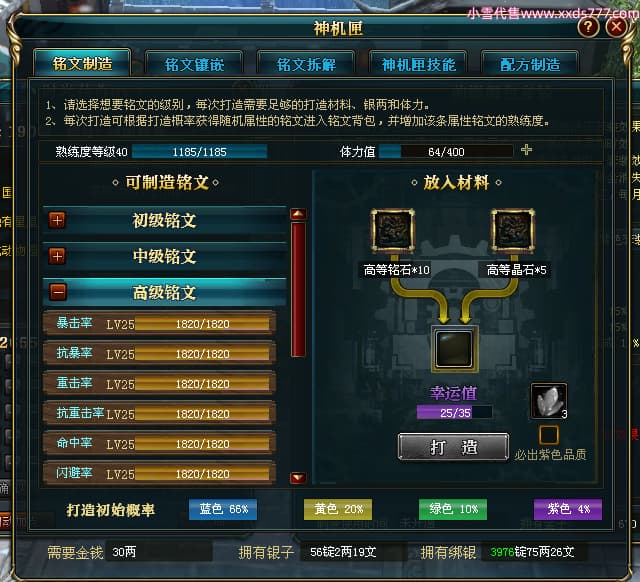Click the crafted inscription output slot

click(x=454, y=349)
